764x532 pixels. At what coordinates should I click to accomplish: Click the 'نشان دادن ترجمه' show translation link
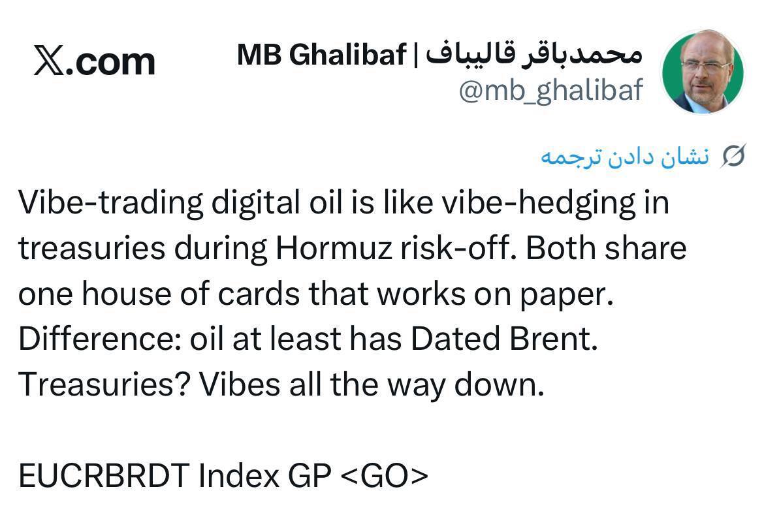click(x=624, y=157)
